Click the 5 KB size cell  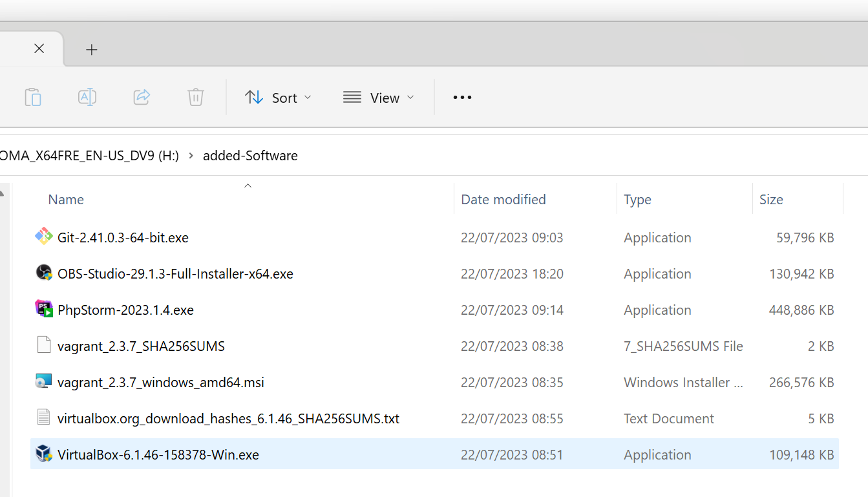(821, 419)
